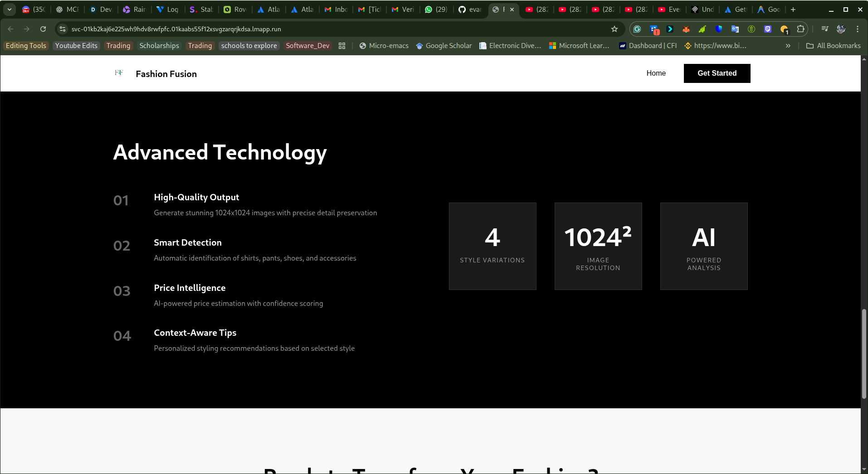
Task: Switch to the 'Stab' tab
Action: 202,9
